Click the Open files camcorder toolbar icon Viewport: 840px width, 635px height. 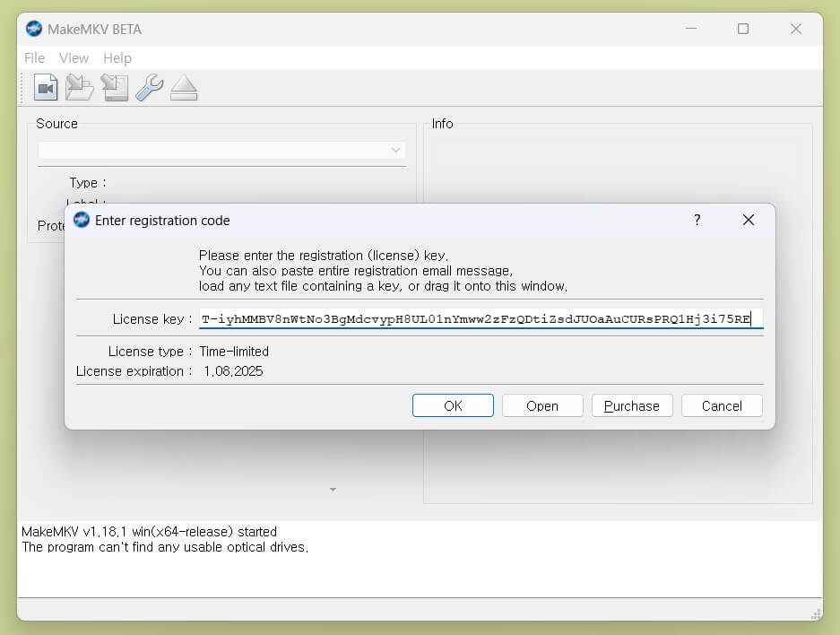click(46, 88)
